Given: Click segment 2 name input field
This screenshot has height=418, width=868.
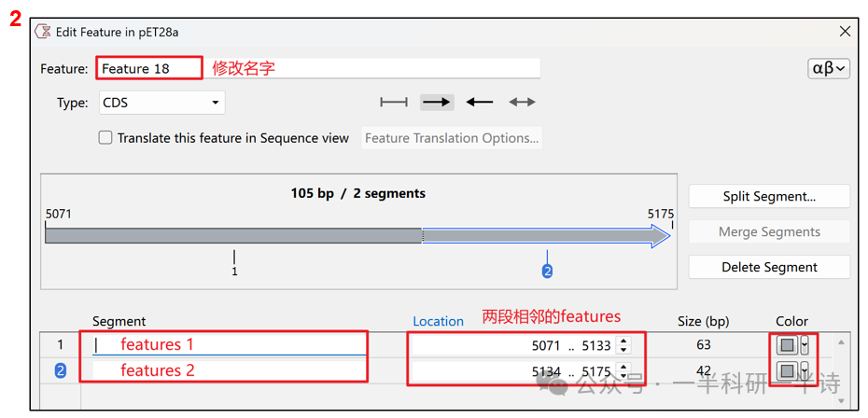Looking at the screenshot, I should click(230, 370).
